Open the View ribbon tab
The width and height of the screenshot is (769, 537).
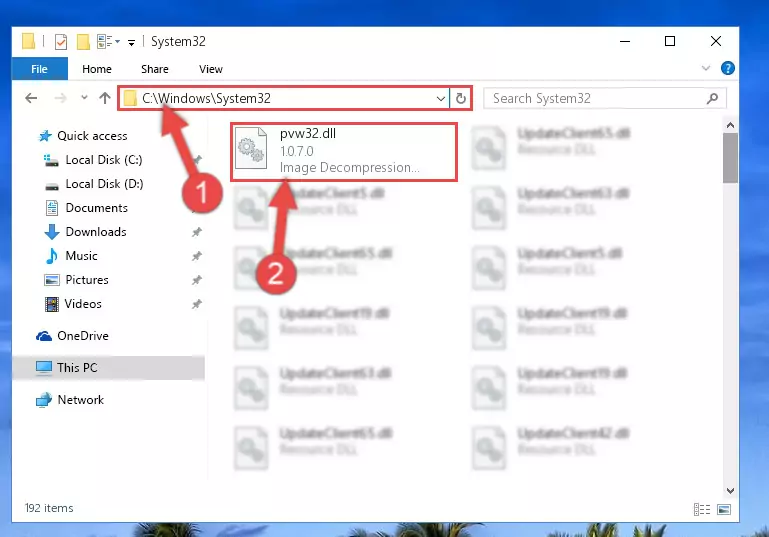tap(211, 69)
